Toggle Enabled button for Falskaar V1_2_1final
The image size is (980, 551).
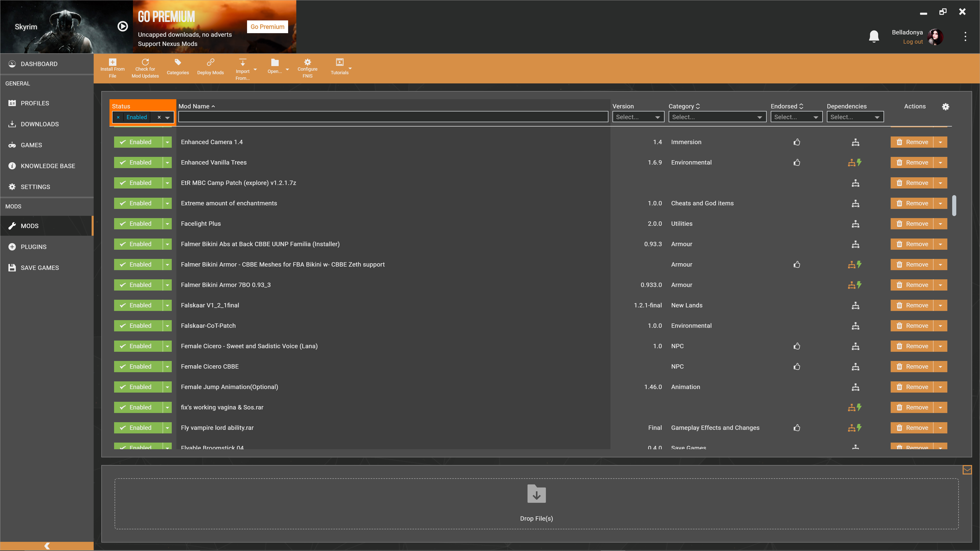[x=138, y=305]
